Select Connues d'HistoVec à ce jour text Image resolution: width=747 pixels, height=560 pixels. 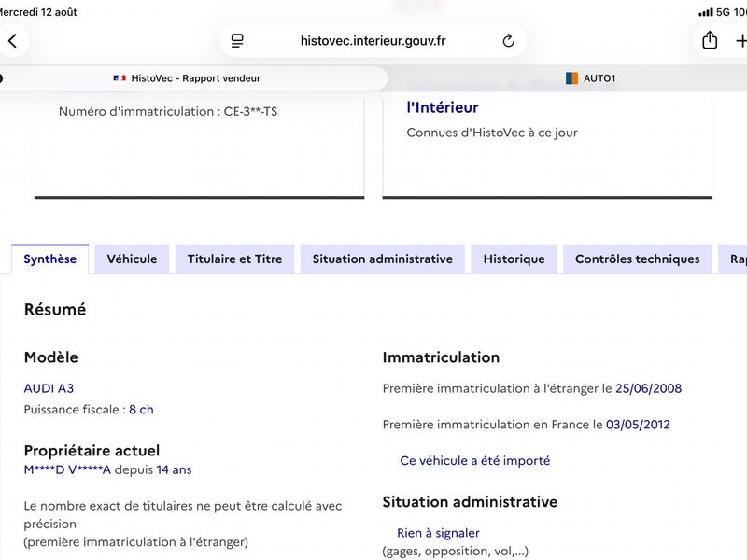pyautogui.click(x=492, y=133)
